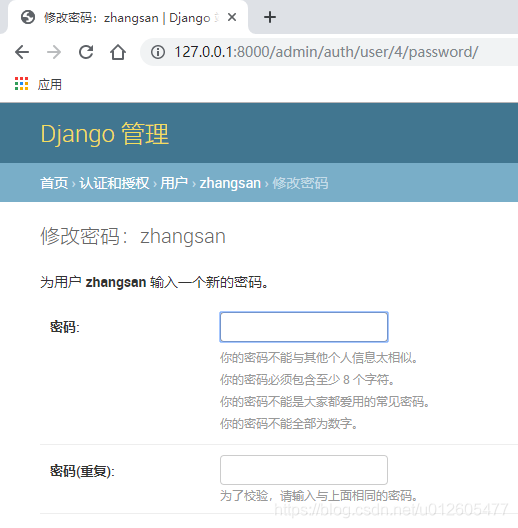Click the address bar URL
This screenshot has width=518, height=528.
[x=326, y=52]
